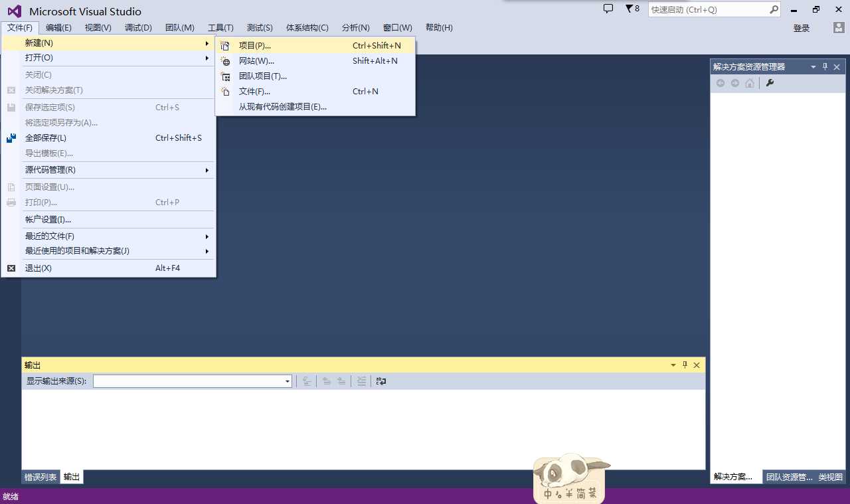The image size is (850, 504).
Task: Go to next message in Output
Action: point(341,381)
